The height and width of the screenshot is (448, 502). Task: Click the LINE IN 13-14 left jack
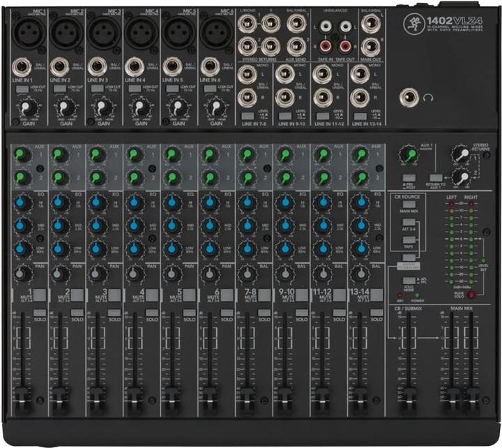pyautogui.click(x=360, y=75)
